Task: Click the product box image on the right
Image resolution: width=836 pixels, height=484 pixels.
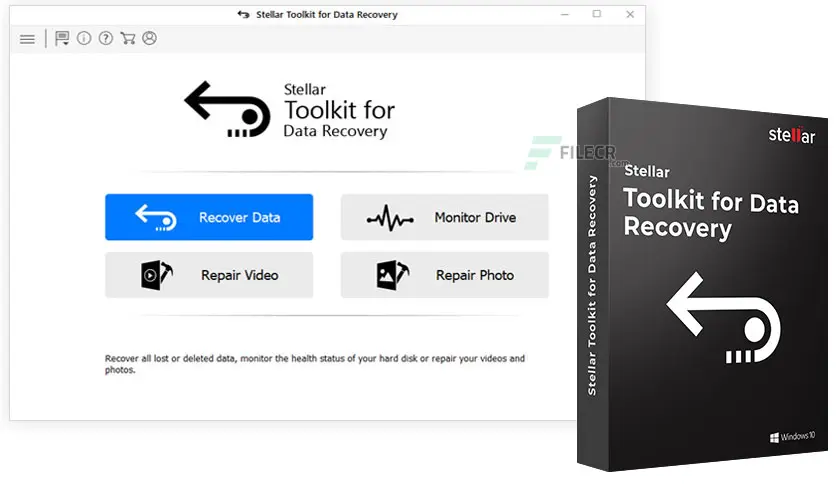Action: pos(703,285)
